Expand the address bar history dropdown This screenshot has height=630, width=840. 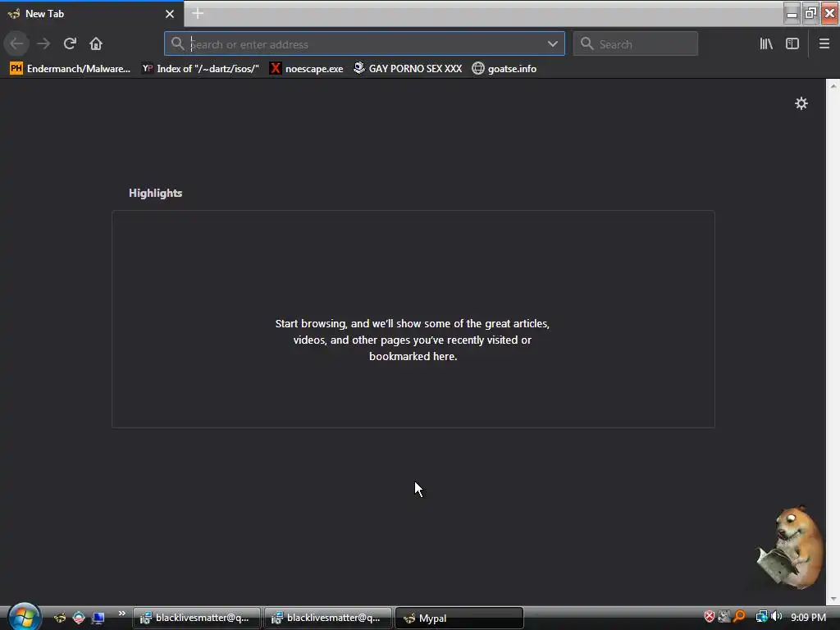(552, 44)
